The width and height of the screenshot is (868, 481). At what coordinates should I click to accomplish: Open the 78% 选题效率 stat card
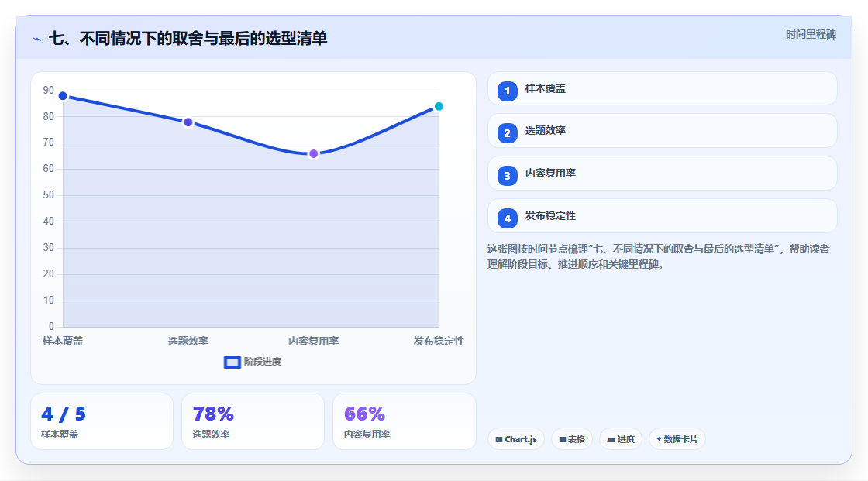(x=253, y=421)
